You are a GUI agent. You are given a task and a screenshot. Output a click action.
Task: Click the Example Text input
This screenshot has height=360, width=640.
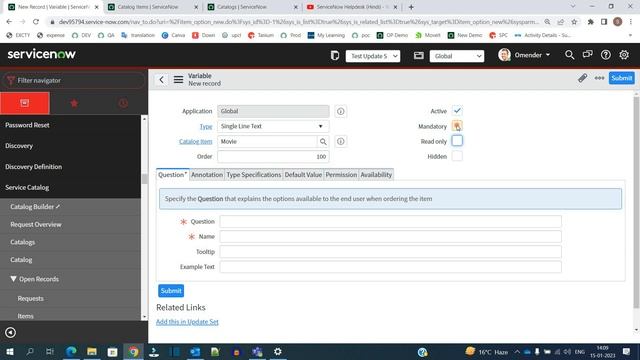(x=390, y=267)
